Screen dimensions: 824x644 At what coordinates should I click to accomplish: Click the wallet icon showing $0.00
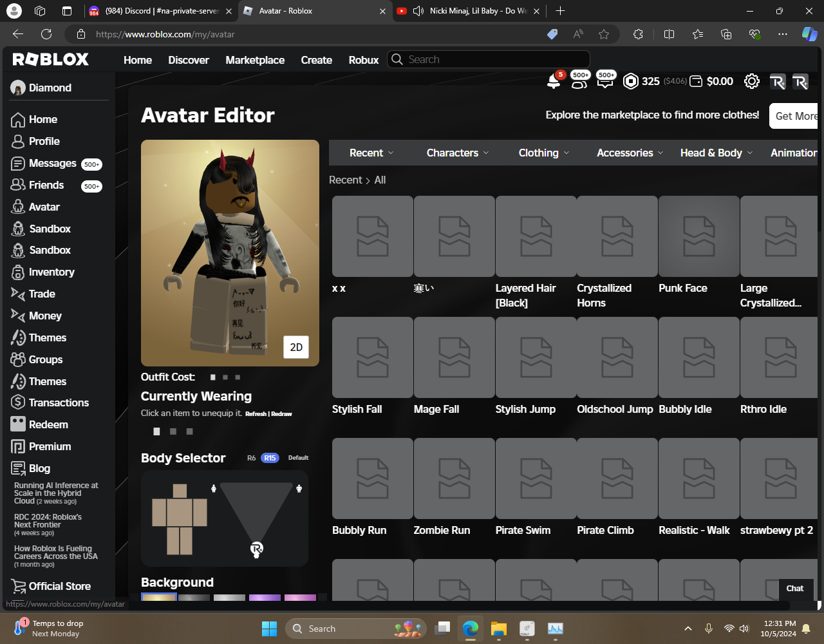(696, 81)
